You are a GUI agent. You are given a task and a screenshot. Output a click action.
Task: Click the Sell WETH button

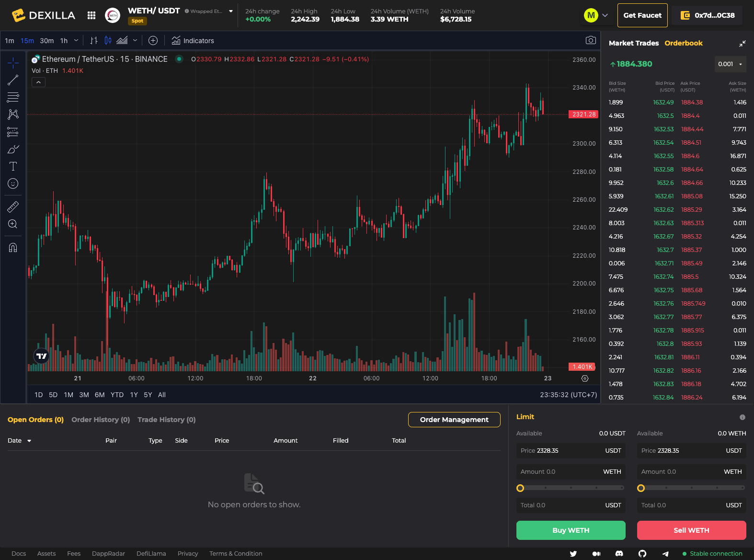point(692,530)
